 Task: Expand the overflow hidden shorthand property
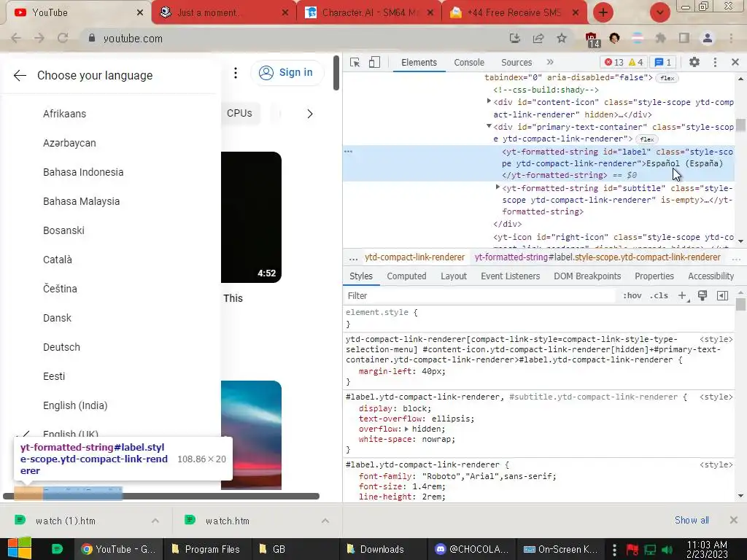pyautogui.click(x=406, y=429)
